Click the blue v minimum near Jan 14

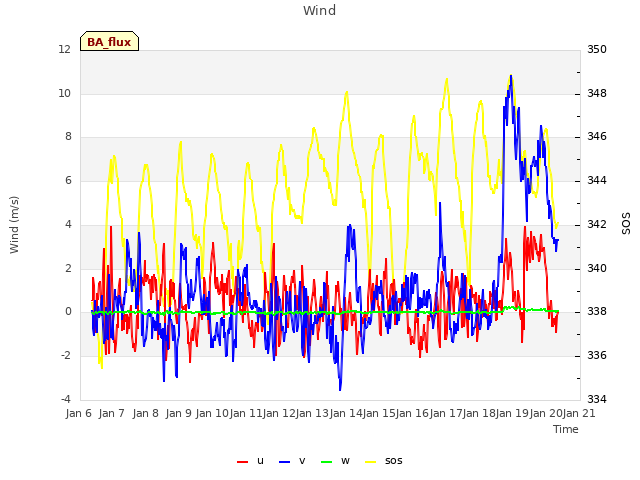[x=340, y=389]
